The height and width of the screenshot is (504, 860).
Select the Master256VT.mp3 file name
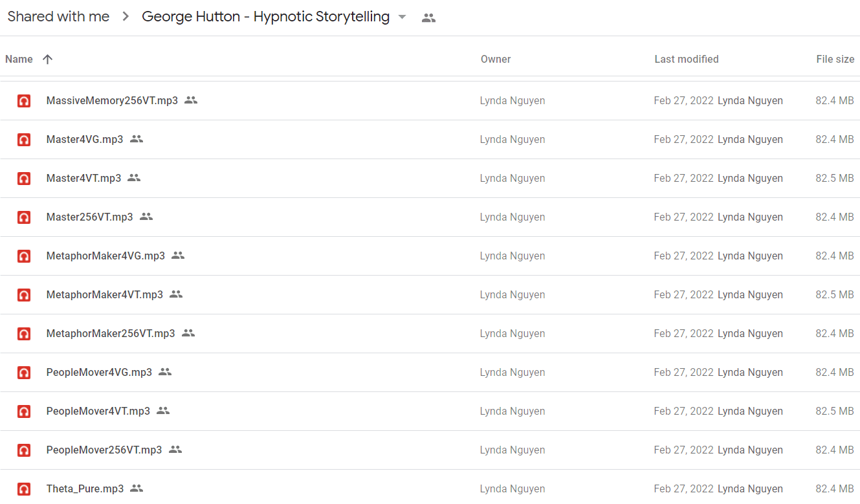[x=90, y=217]
